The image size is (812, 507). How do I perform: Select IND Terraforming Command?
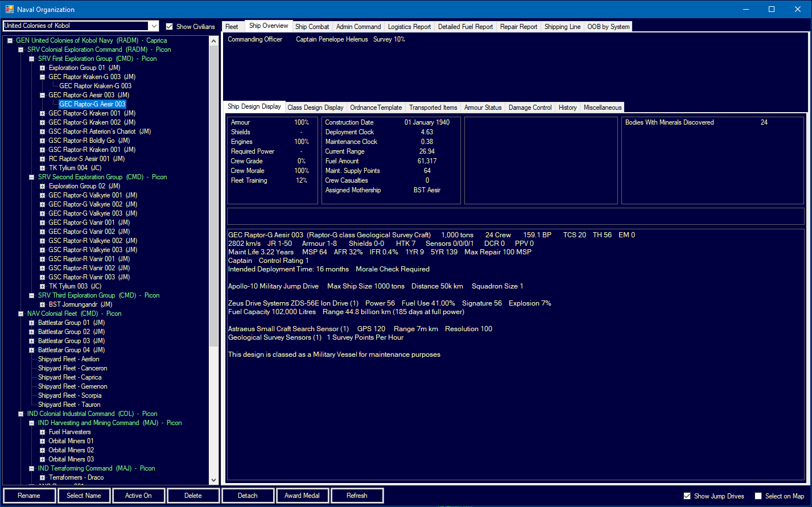click(x=96, y=468)
